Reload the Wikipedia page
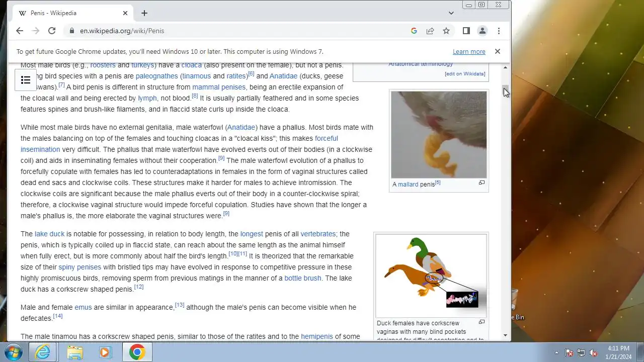Screen dimensions: 644x362 52,31
